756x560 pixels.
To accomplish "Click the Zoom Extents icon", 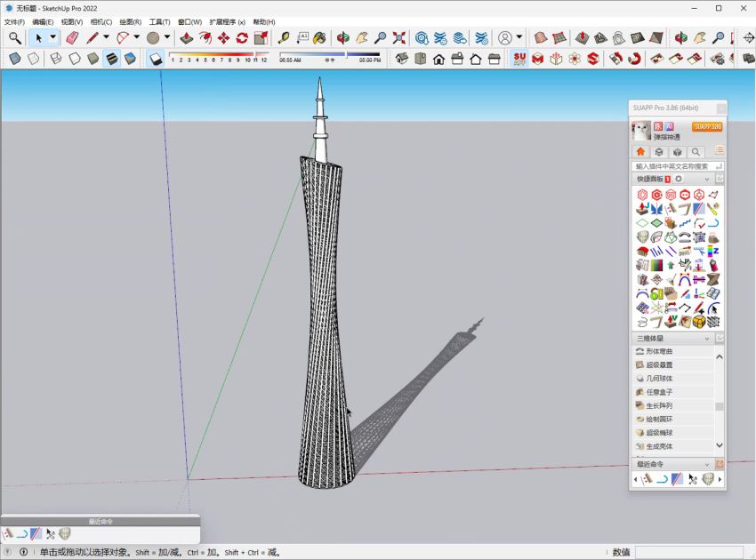I will pyautogui.click(x=398, y=37).
